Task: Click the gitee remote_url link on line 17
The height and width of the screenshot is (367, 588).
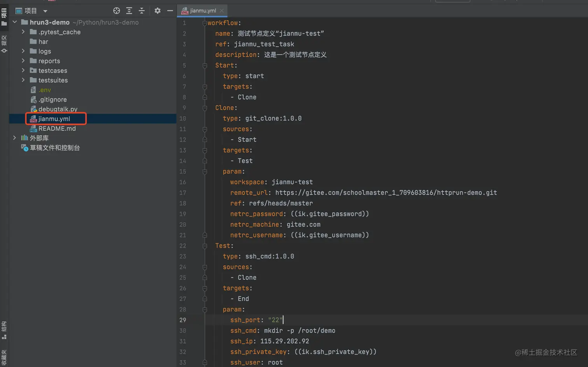Action: [x=386, y=193]
